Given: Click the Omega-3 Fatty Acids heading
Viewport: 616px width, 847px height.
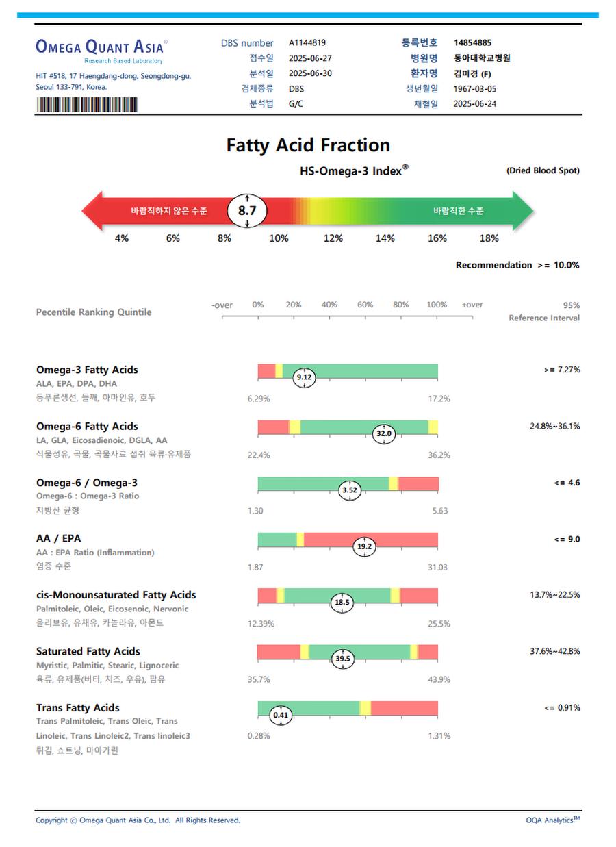Looking at the screenshot, I should coord(87,370).
